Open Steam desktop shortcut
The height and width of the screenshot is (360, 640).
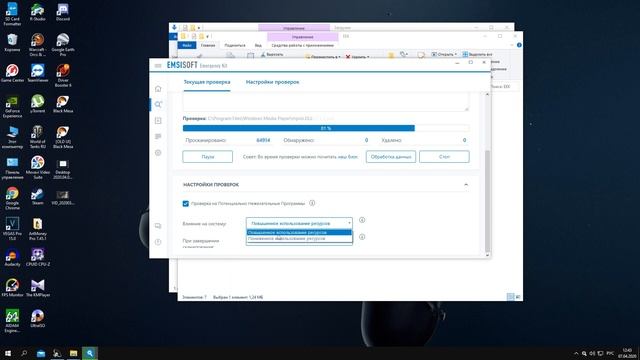(38, 196)
